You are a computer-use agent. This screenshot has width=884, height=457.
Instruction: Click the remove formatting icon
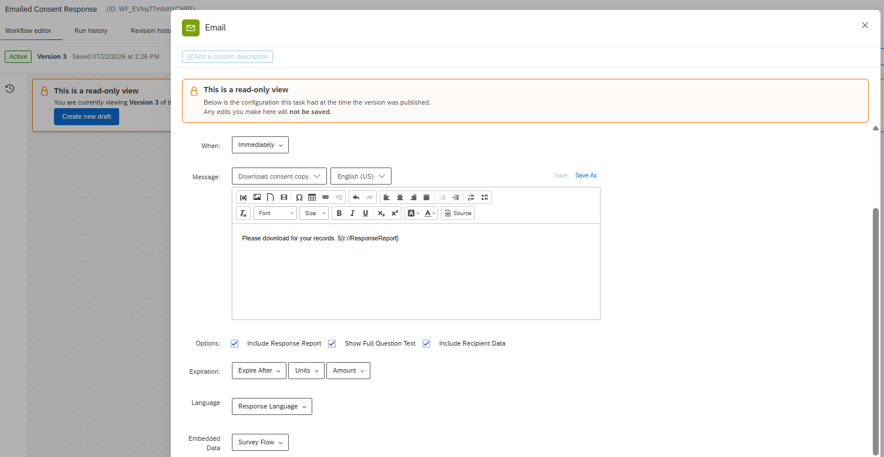coord(244,213)
